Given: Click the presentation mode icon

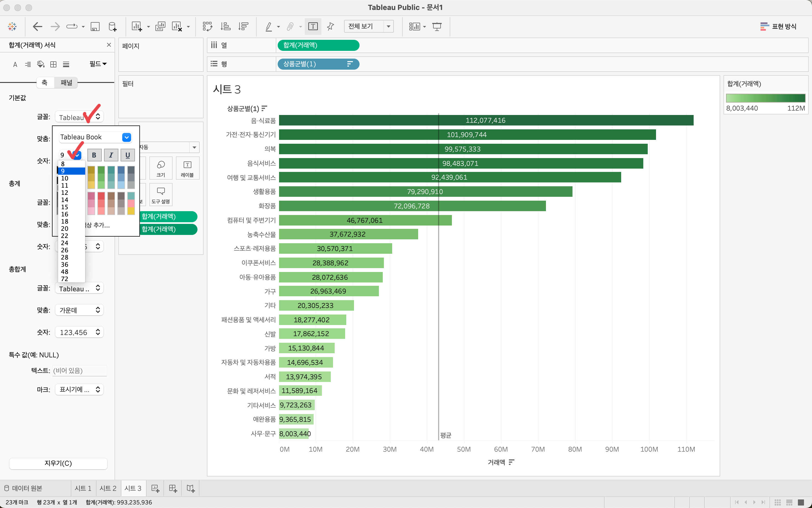Looking at the screenshot, I should (437, 27).
